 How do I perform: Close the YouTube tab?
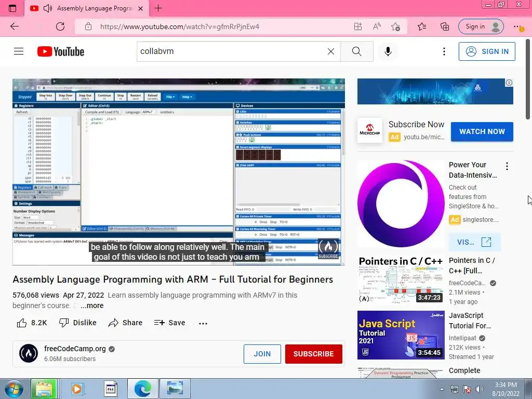(x=140, y=8)
